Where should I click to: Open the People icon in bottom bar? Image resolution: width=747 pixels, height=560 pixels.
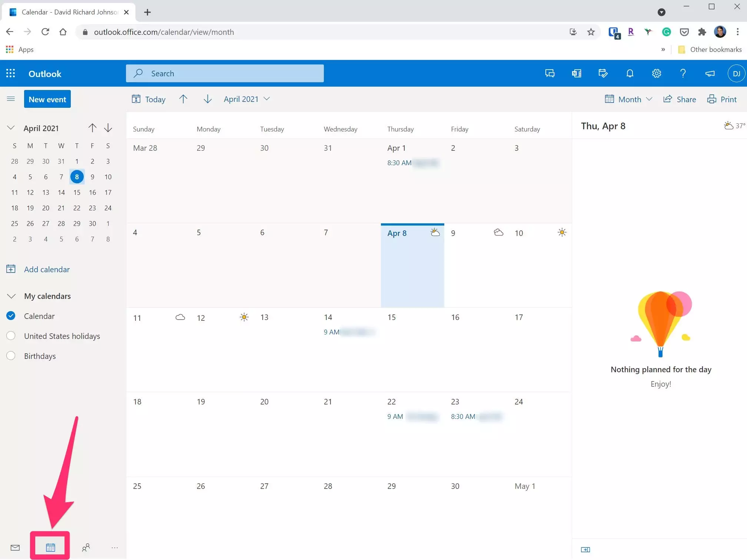[x=86, y=547]
